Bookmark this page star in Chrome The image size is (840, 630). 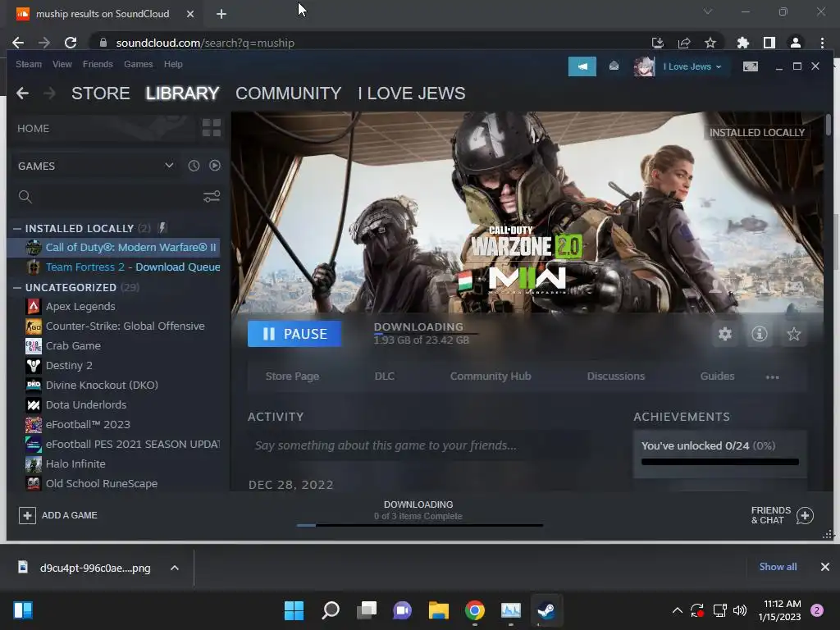(710, 43)
